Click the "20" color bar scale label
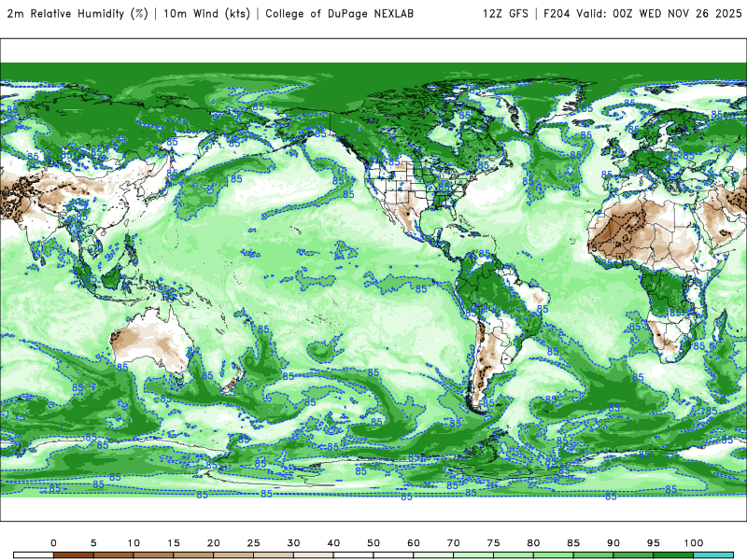This screenshot has height=560, width=747. tap(214, 543)
